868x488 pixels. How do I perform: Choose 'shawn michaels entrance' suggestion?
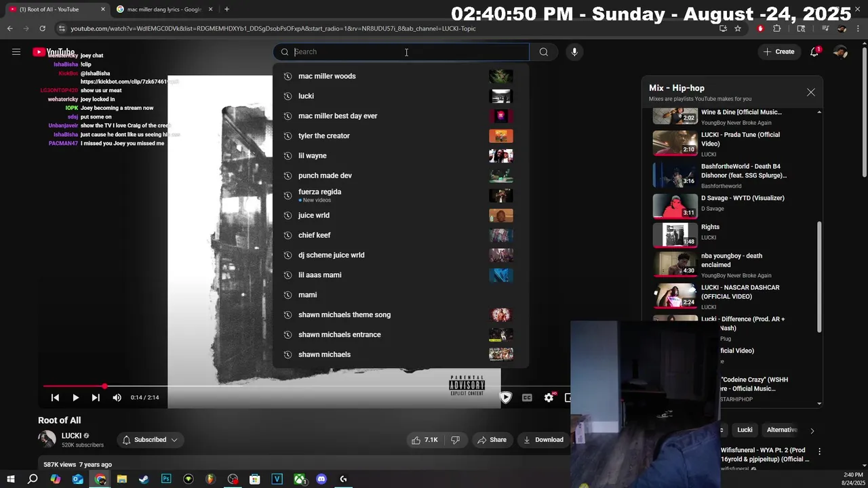[400, 335]
